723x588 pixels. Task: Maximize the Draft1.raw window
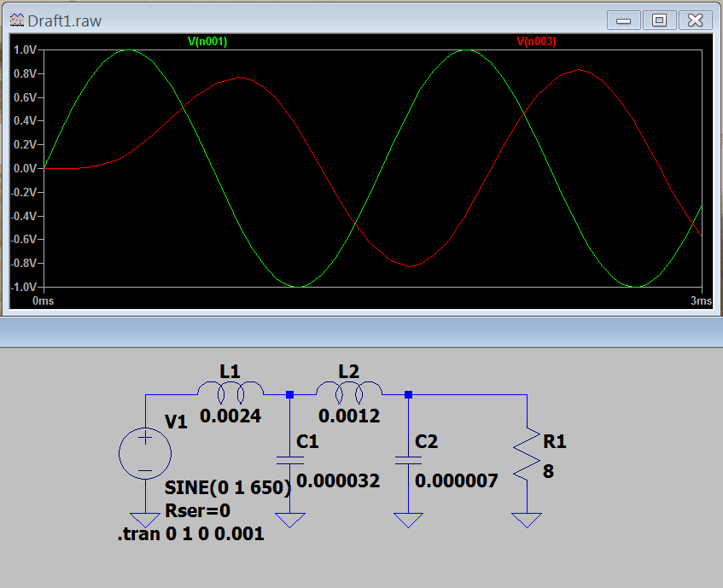click(659, 20)
